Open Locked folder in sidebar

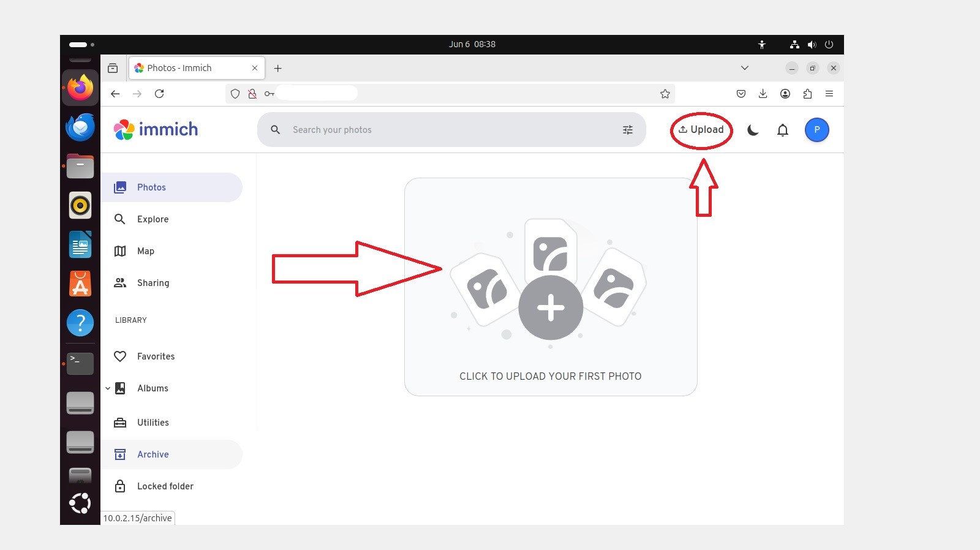coord(171,486)
